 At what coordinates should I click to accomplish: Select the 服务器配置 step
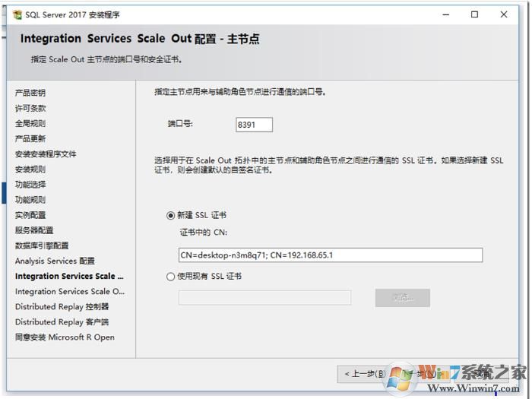[x=34, y=230]
